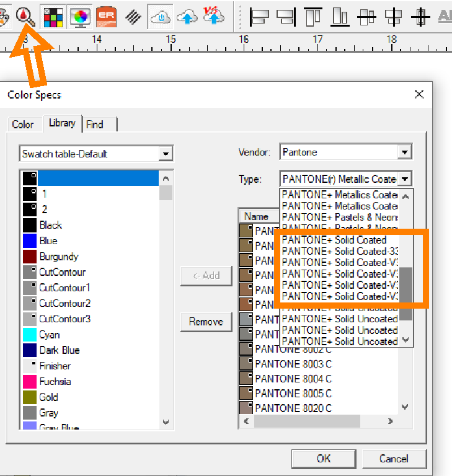Select the Cyan swatch
452x476 pixels.
click(91, 335)
